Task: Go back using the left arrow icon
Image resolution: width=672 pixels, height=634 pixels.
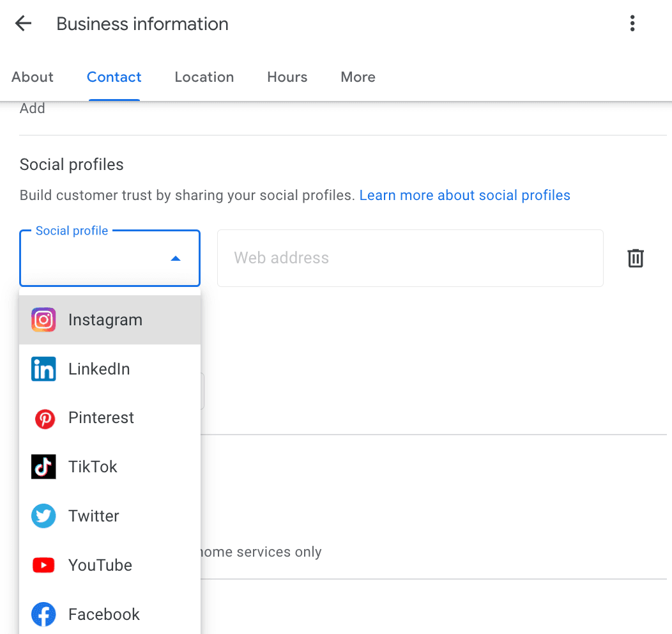Action: pos(23,24)
